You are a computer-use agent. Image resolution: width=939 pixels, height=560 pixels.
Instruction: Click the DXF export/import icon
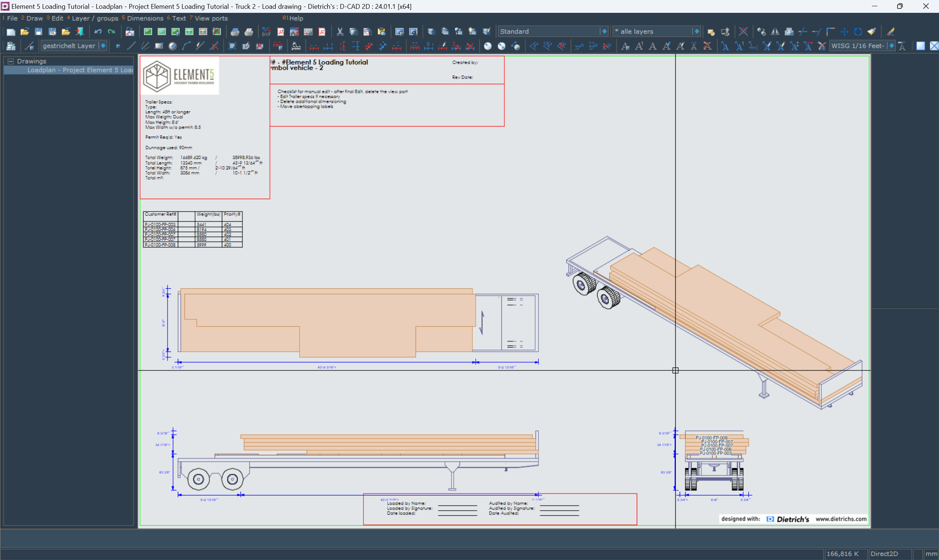(x=267, y=32)
